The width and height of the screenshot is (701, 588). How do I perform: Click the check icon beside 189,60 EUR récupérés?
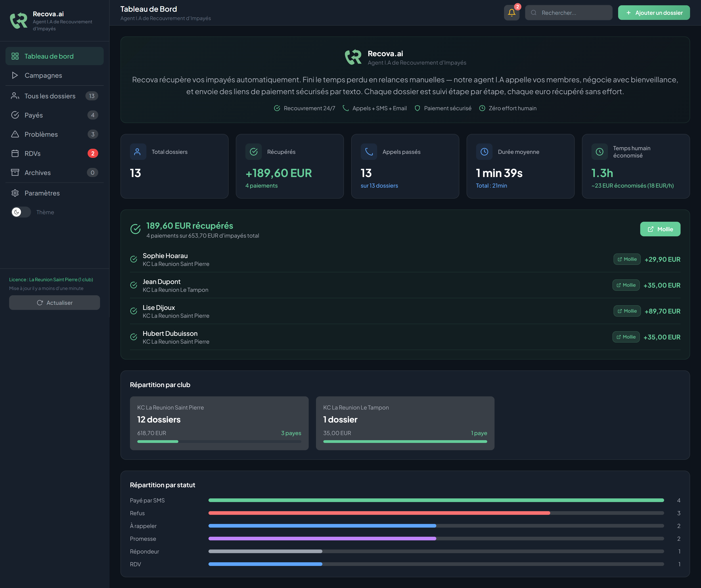click(x=135, y=229)
